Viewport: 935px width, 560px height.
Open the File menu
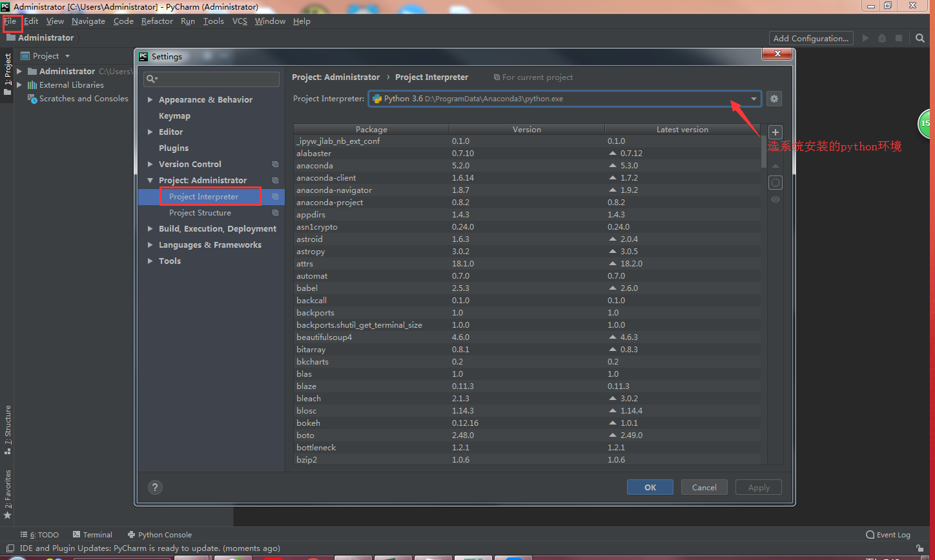[x=10, y=21]
